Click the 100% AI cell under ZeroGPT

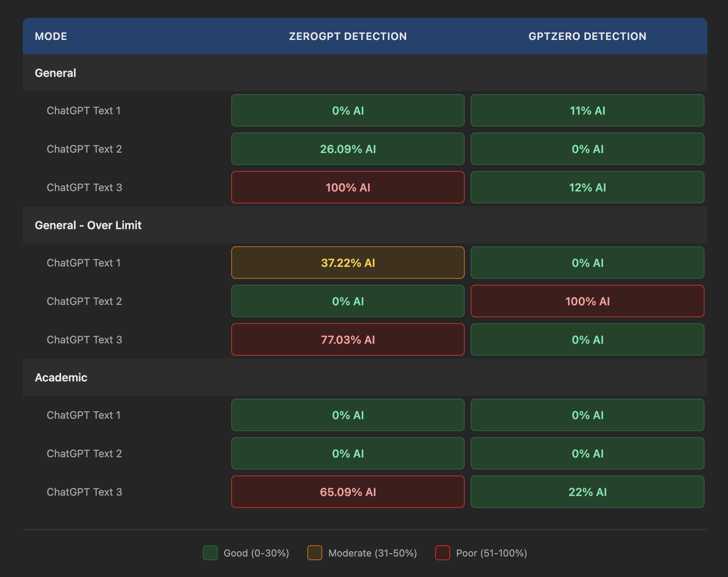click(x=348, y=187)
